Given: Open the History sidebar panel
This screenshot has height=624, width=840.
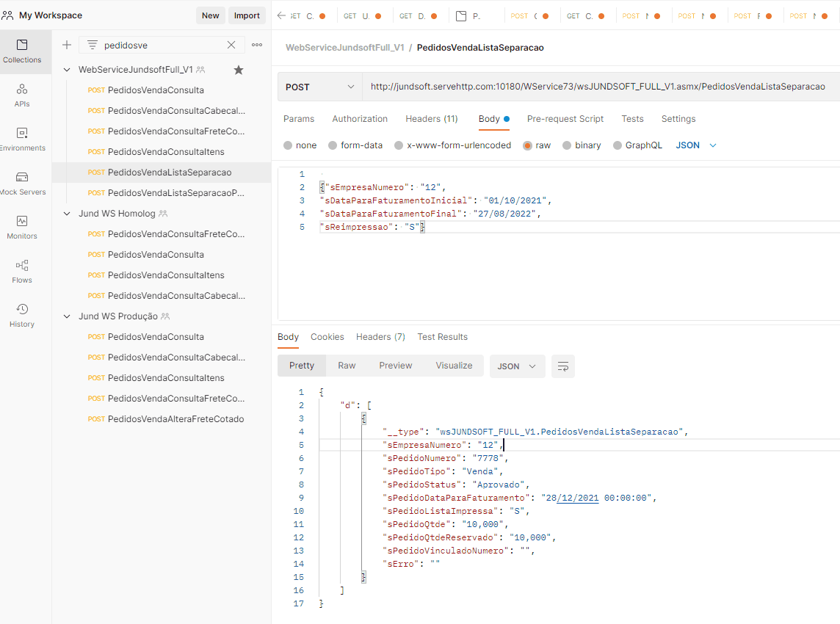Looking at the screenshot, I should point(22,315).
